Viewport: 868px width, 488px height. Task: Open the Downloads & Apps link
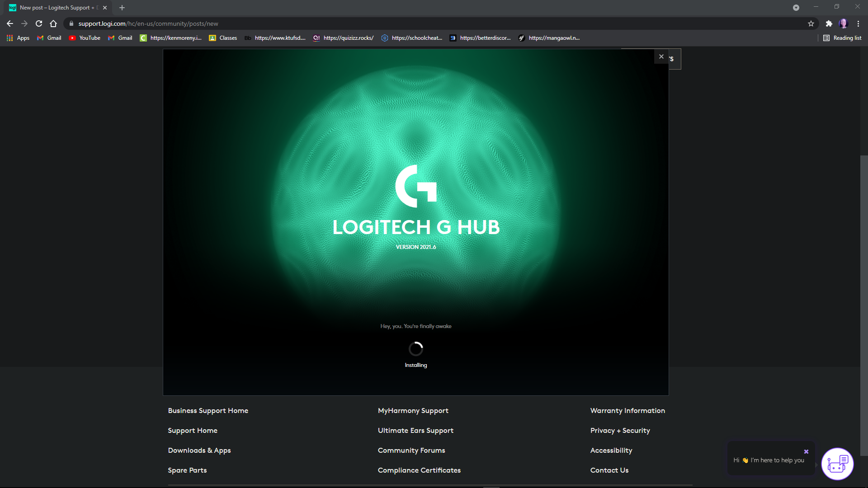tap(199, 450)
